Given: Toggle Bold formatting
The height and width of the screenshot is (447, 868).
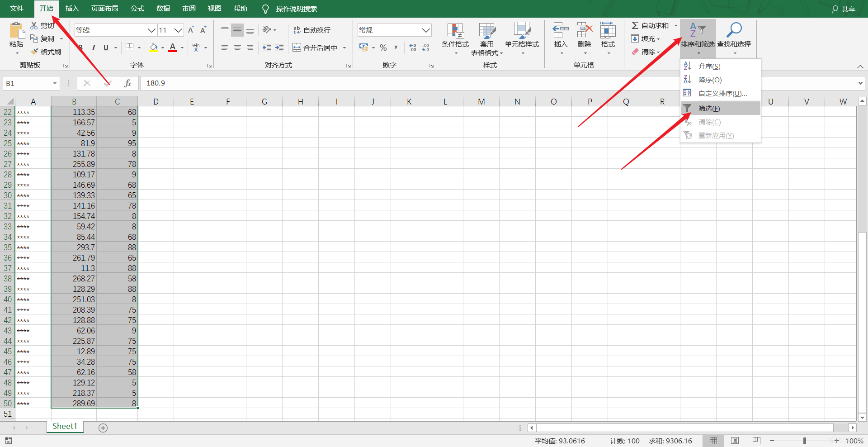Looking at the screenshot, I should pyautogui.click(x=80, y=48).
